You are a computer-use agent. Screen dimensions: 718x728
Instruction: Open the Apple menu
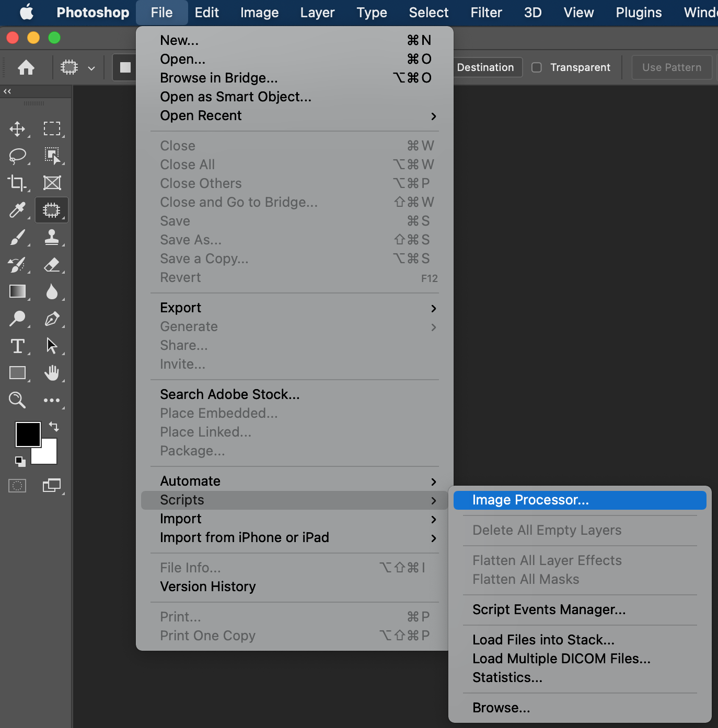26,12
